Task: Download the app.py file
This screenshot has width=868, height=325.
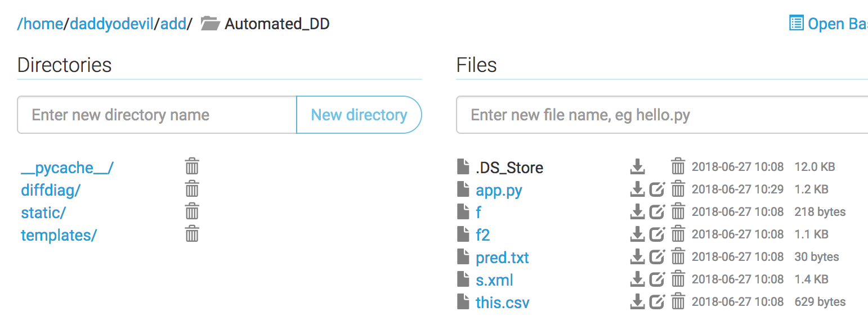Action: pyautogui.click(x=638, y=189)
